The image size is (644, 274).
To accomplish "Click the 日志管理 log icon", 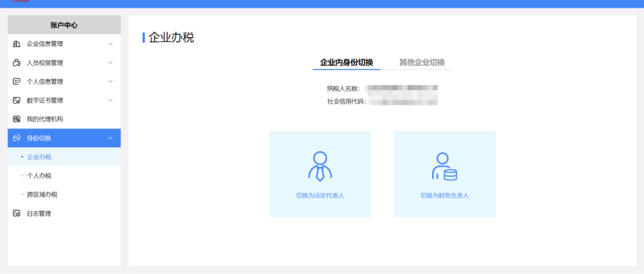I will point(17,214).
